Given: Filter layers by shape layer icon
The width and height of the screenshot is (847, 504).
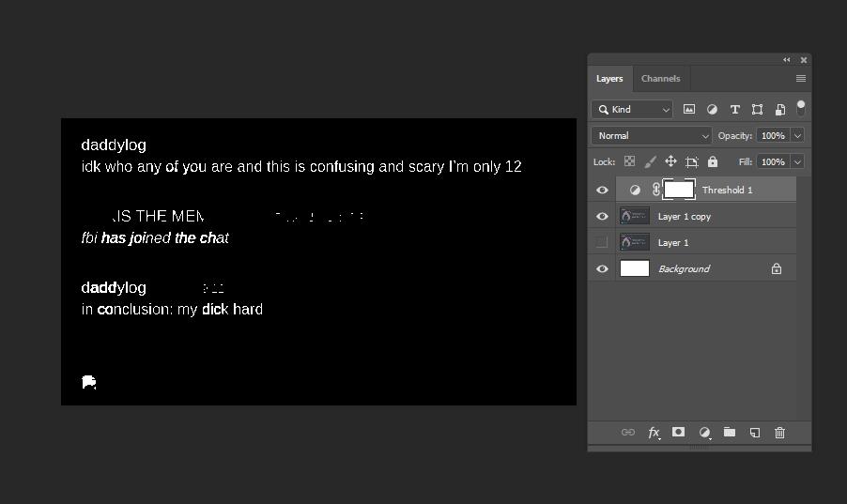Looking at the screenshot, I should click(x=758, y=109).
